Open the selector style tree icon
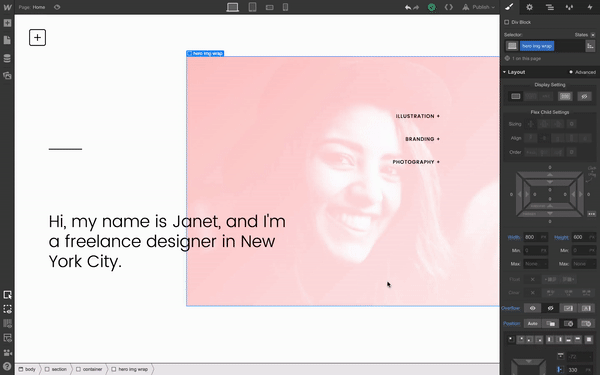600x375 pixels. [x=590, y=46]
